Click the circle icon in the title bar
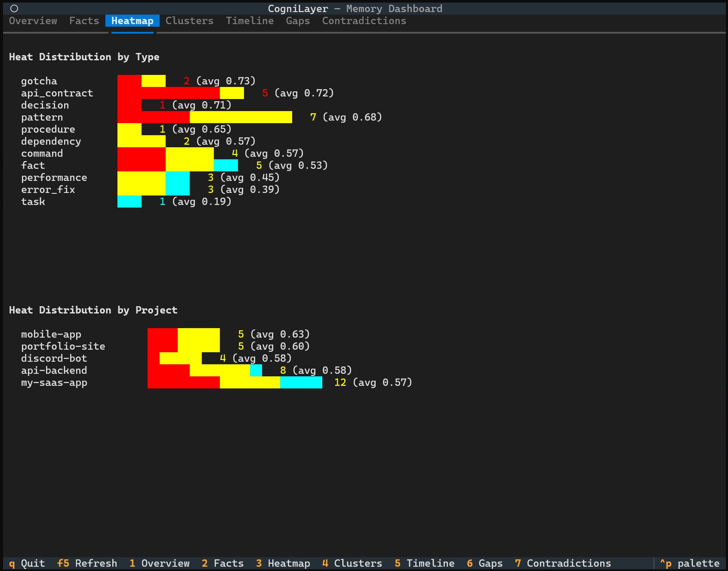Screen dimensions: 728x571 point(14,8)
